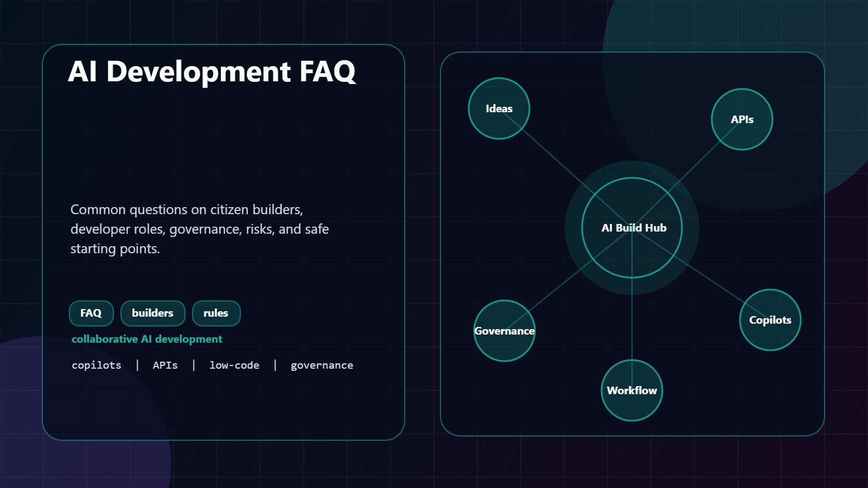This screenshot has width=868, height=488.
Task: Click the builders tag pill
Action: pyautogui.click(x=153, y=313)
